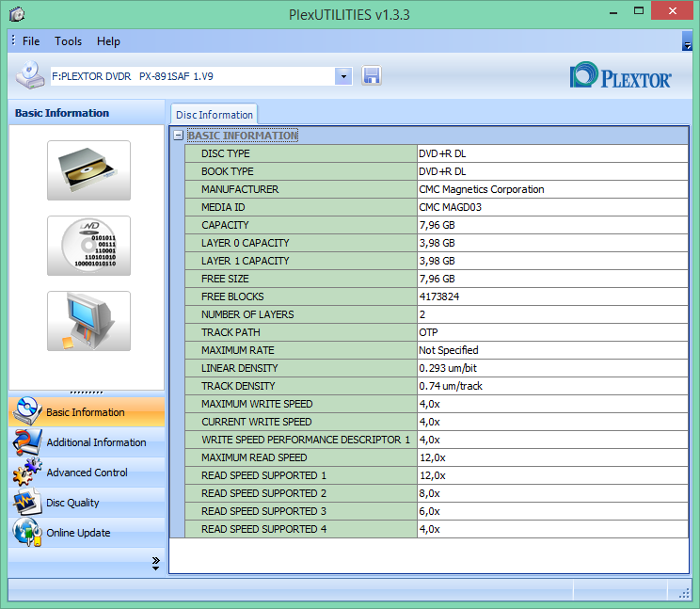Click the Advanced Control gears icon

point(27,472)
